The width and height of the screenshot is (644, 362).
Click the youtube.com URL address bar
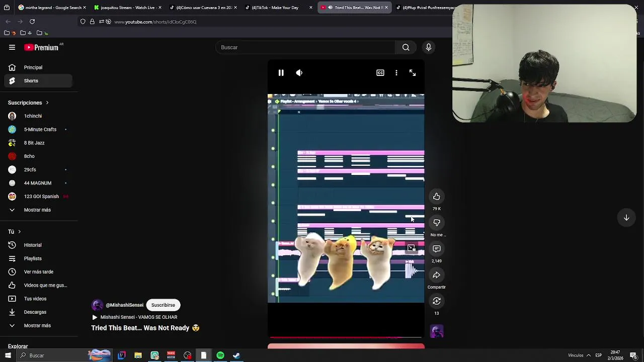[x=155, y=22]
